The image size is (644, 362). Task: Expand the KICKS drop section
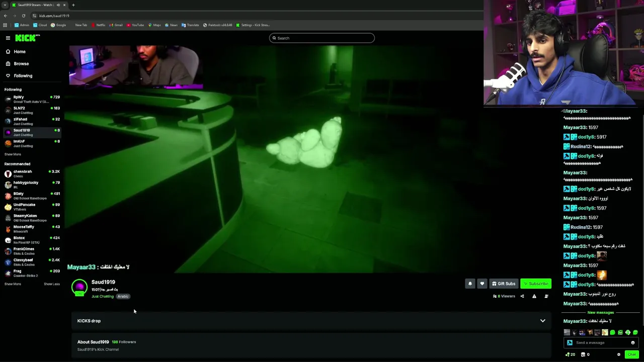pyautogui.click(x=311, y=321)
